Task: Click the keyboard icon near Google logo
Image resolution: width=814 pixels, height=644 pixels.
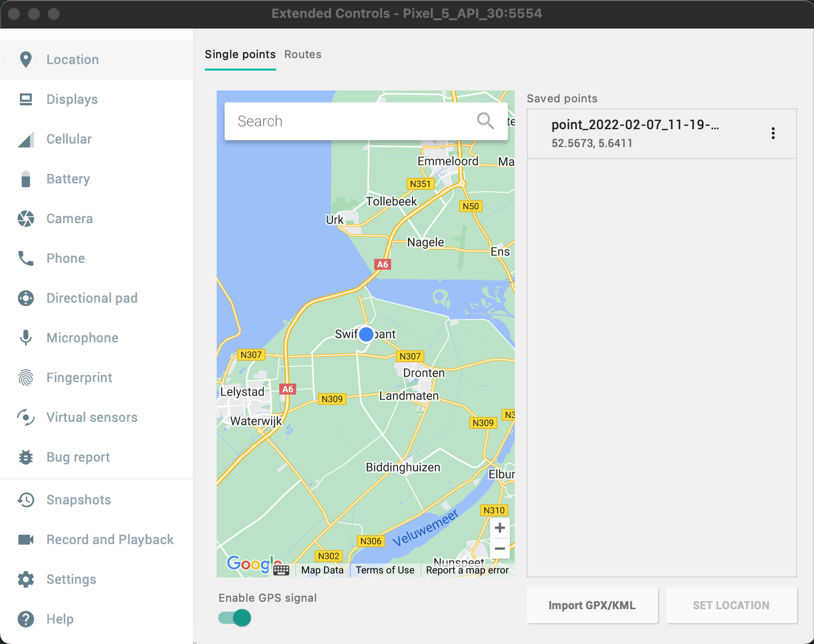Action: click(x=281, y=570)
